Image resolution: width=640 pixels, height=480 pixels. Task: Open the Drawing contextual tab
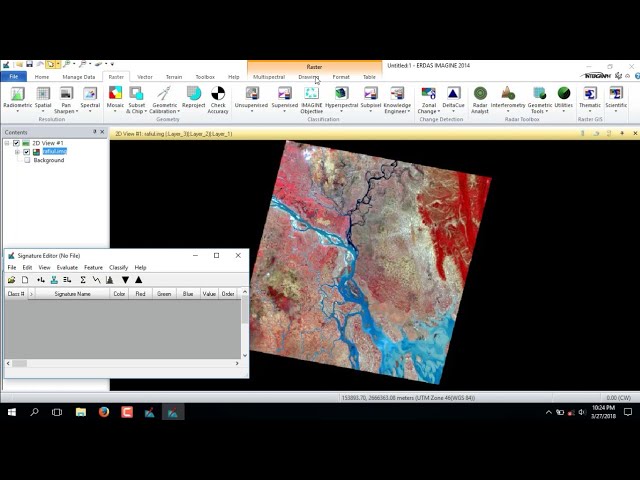pos(308,77)
